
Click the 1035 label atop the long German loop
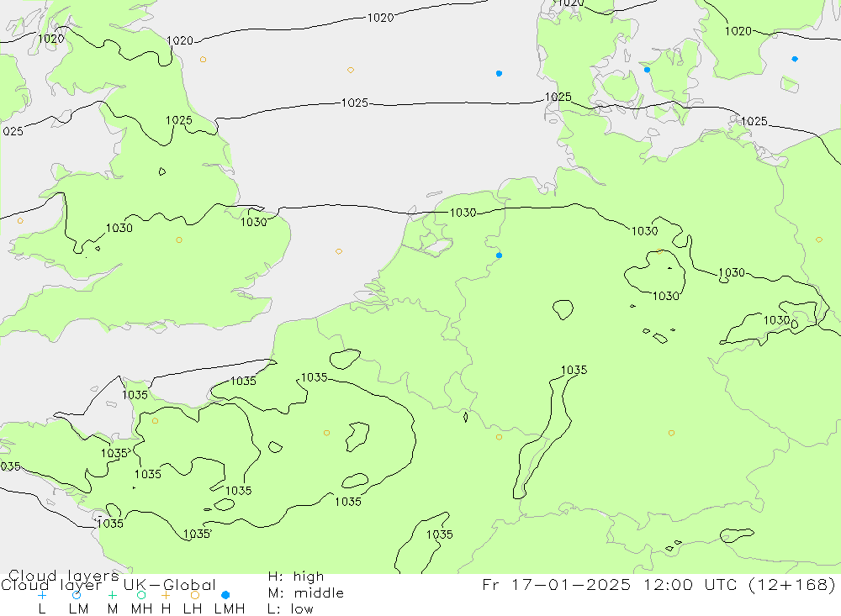coord(574,370)
